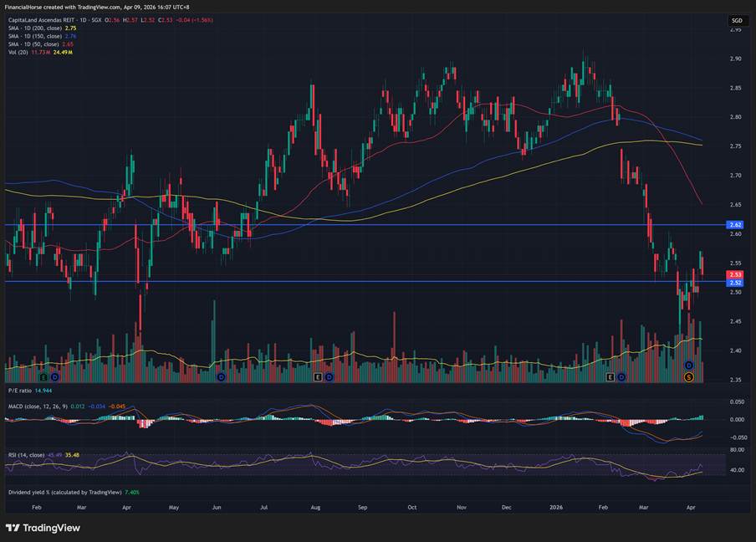Select the dividend marker near June 2025
The width and height of the screenshot is (756, 542).
[221, 377]
